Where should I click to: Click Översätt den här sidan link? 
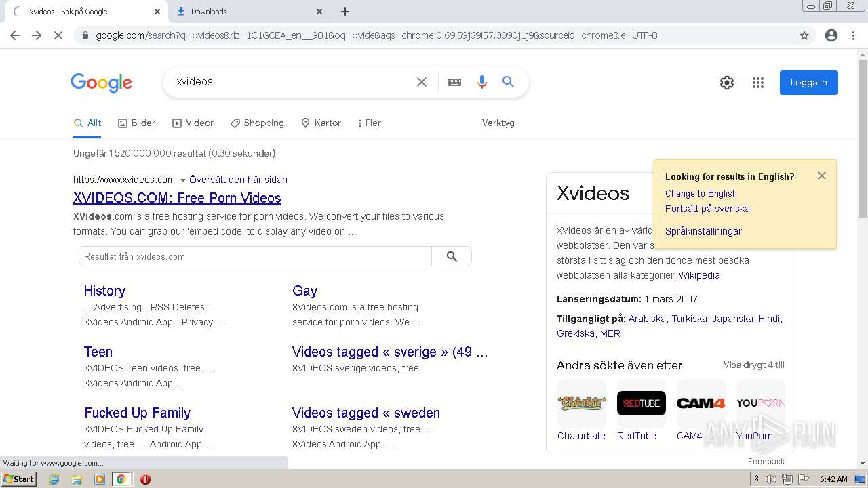[x=238, y=180]
